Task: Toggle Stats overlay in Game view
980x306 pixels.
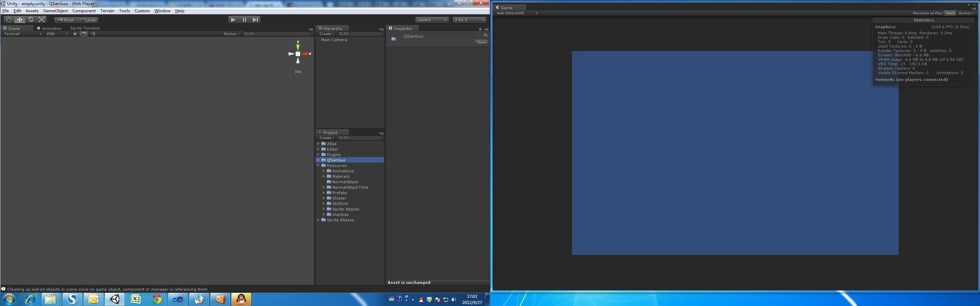Action: coord(950,13)
